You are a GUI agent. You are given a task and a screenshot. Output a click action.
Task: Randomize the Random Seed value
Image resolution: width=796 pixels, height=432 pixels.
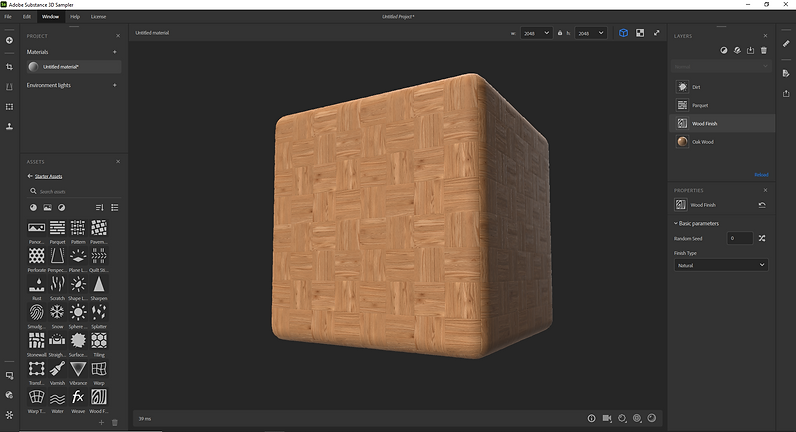click(x=762, y=238)
